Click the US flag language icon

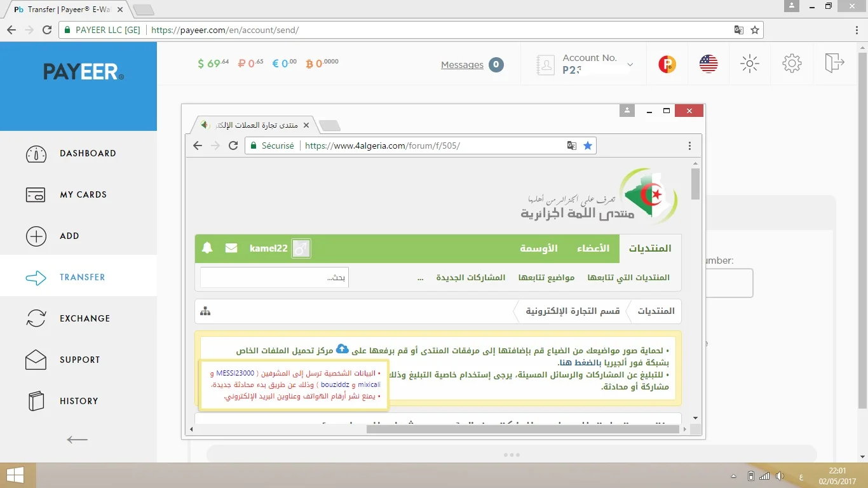coord(709,64)
